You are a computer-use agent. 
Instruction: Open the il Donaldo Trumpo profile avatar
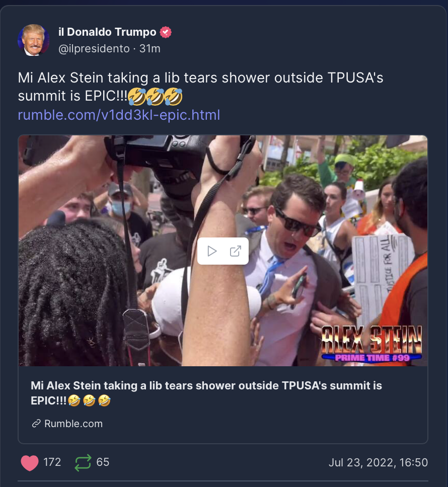pyautogui.click(x=34, y=40)
